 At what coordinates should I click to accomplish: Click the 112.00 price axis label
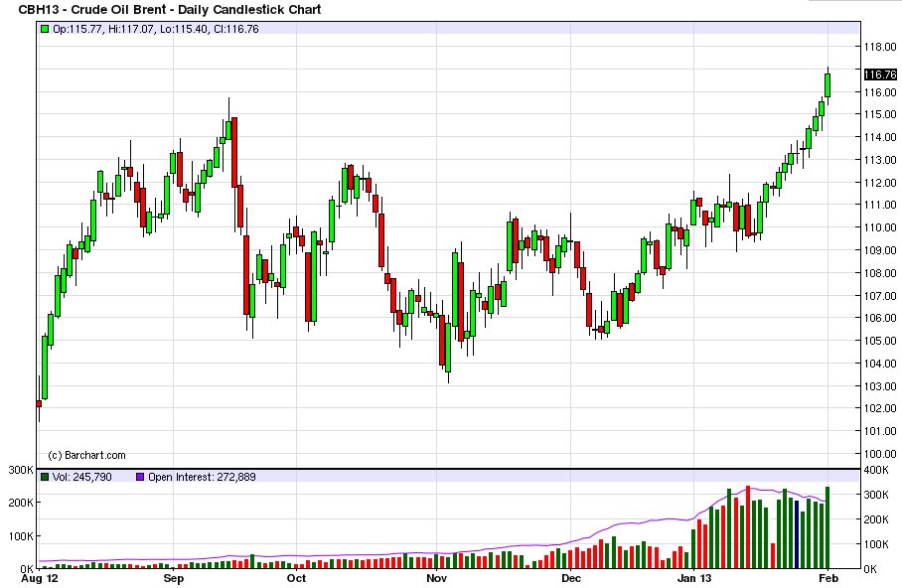pos(880,183)
